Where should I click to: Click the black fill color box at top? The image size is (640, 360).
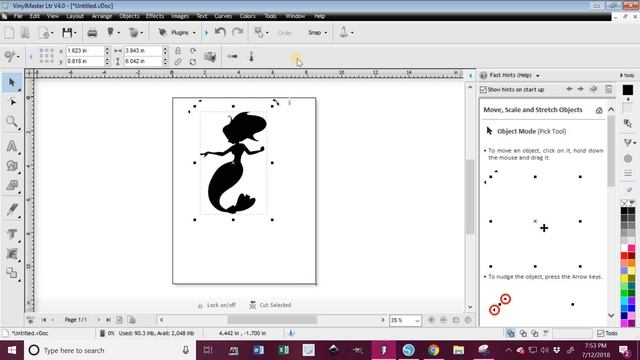click(628, 90)
